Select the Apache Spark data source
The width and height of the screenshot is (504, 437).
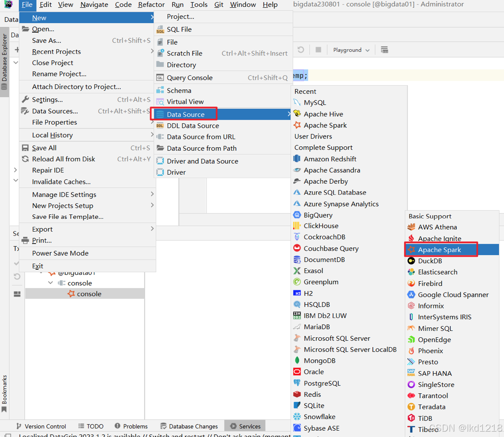tap(441, 249)
